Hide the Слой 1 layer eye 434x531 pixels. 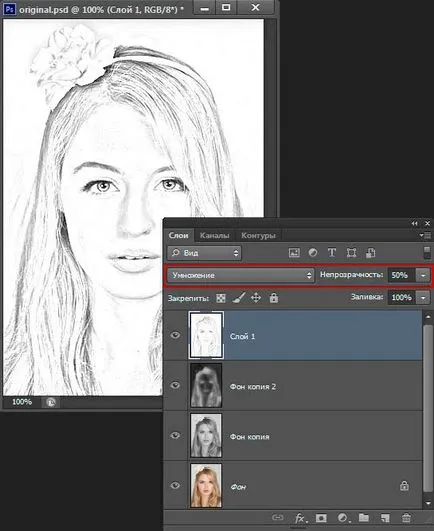(x=175, y=335)
